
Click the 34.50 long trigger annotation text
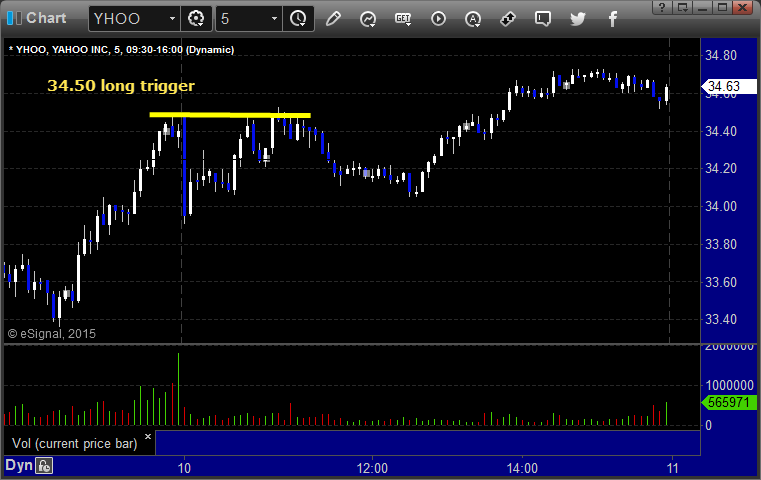pyautogui.click(x=121, y=85)
